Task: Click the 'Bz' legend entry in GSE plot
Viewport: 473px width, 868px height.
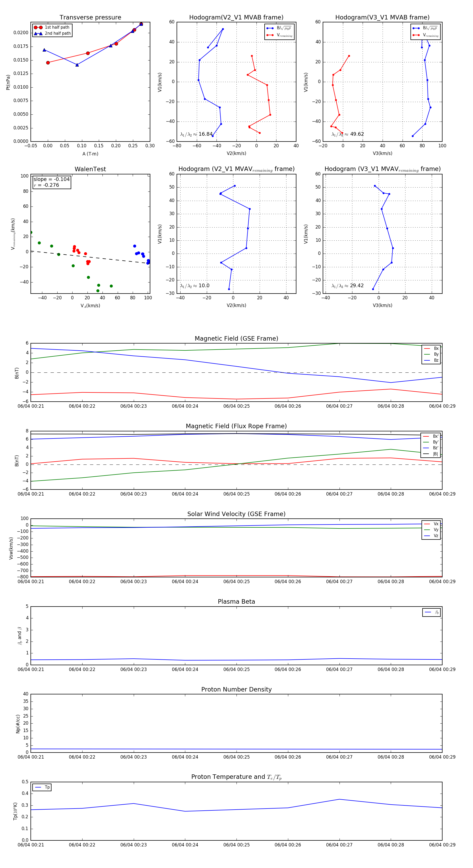Action: [x=431, y=360]
